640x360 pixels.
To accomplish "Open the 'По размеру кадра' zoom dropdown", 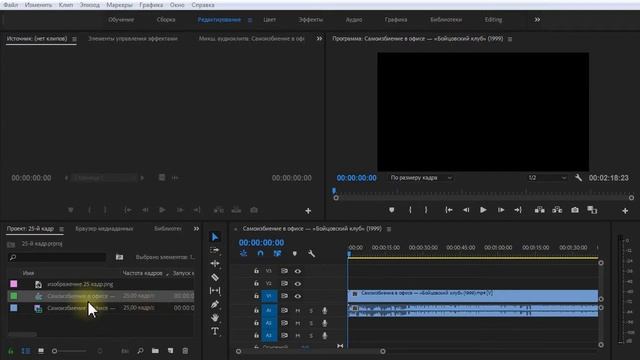I will [x=421, y=178].
